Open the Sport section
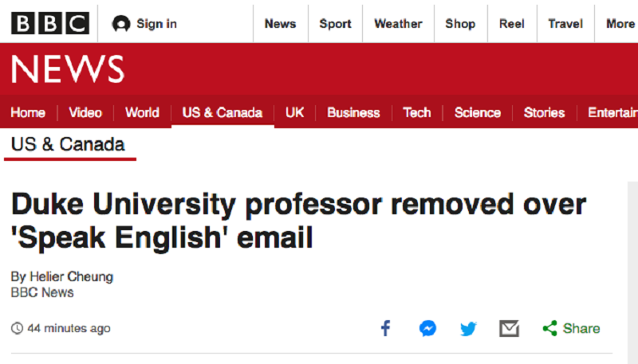Image resolution: width=638 pixels, height=364 pixels. click(335, 23)
